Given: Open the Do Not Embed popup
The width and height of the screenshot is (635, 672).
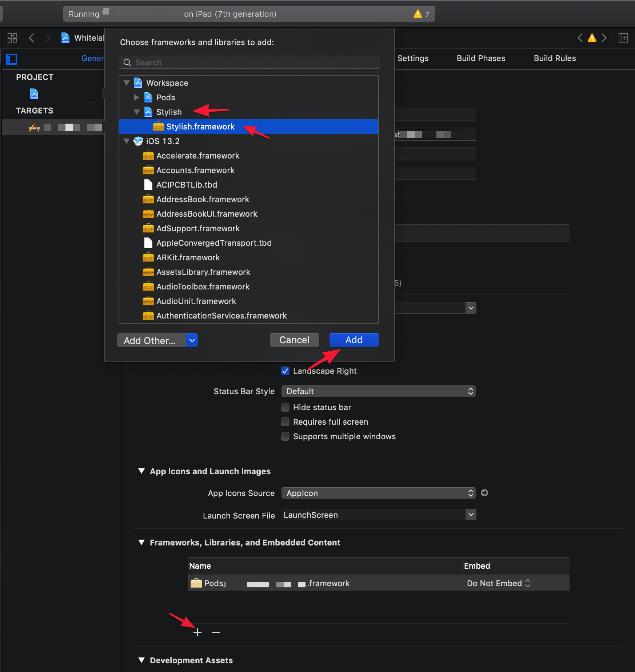Looking at the screenshot, I should click(x=498, y=583).
